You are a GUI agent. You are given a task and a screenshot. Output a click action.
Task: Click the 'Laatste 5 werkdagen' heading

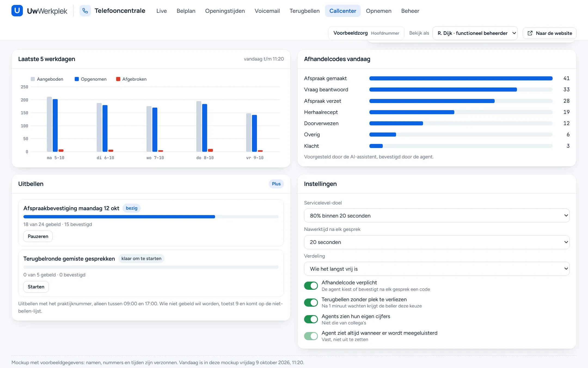[47, 59]
